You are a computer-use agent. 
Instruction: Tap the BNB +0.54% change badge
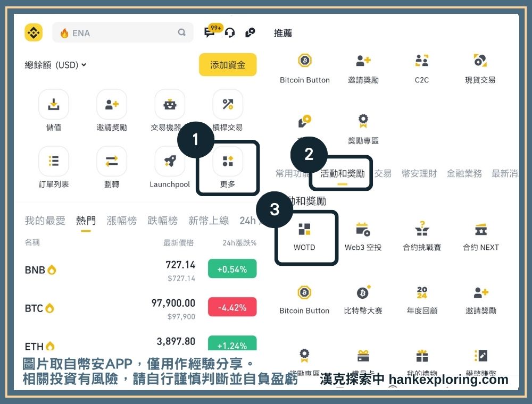coord(232,269)
